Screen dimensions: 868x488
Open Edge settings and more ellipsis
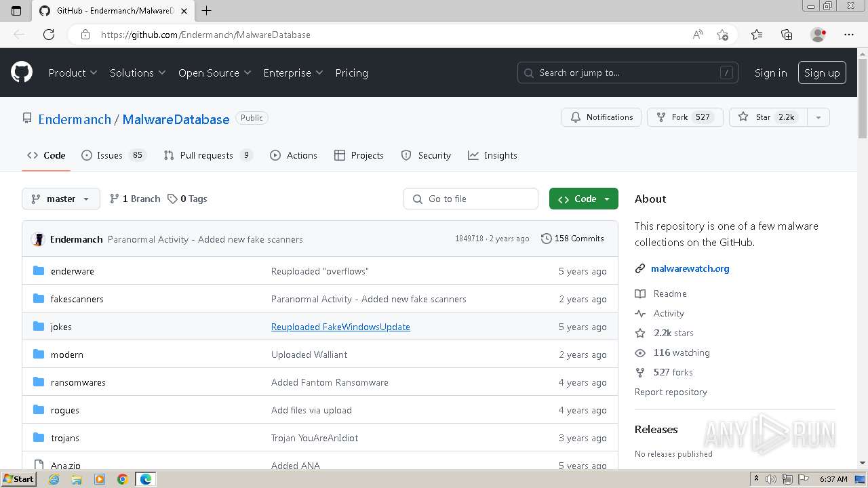coord(849,35)
